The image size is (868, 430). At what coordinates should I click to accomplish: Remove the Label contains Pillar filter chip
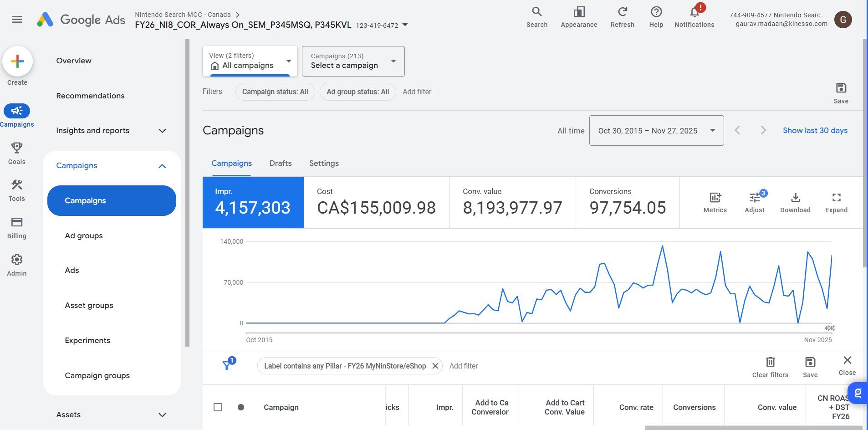coord(435,366)
